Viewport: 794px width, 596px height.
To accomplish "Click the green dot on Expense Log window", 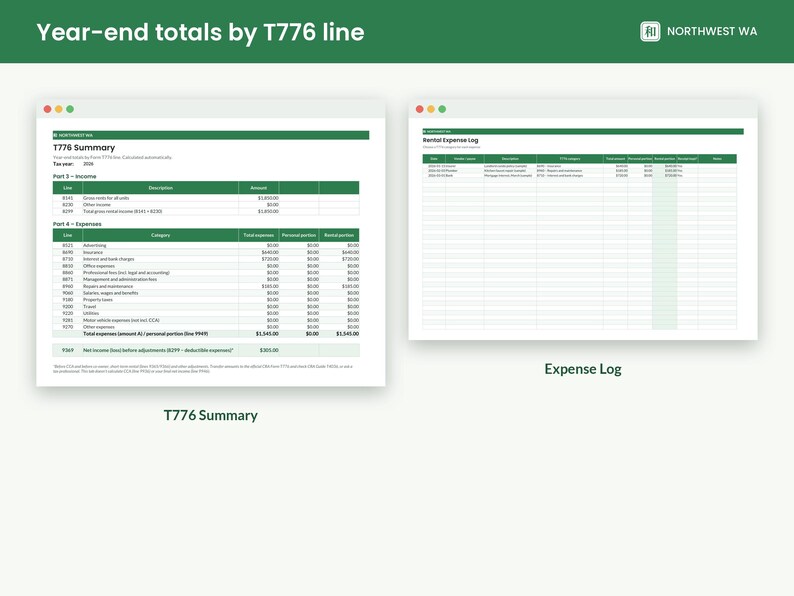I will (x=442, y=109).
